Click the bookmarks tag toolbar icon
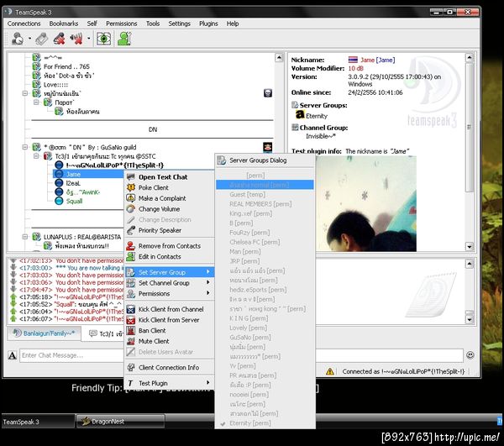The height and width of the screenshot is (446, 504). [41, 39]
